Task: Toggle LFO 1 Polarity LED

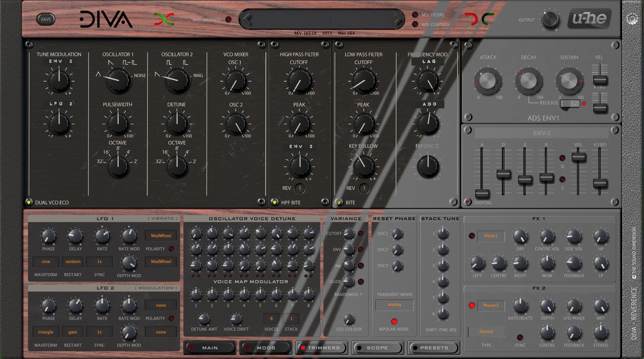Action: click(x=171, y=249)
